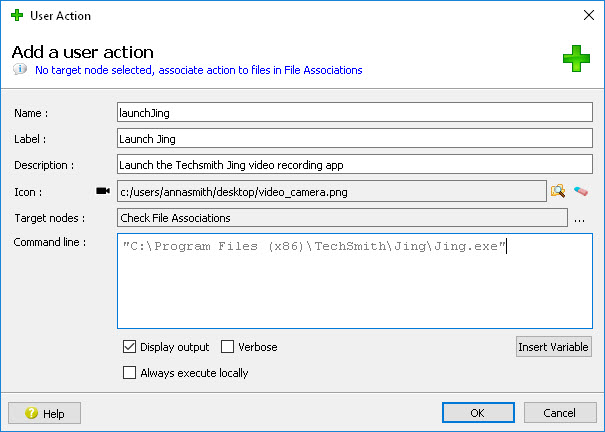Open target nodes chooser with the ellipsis button

[580, 218]
